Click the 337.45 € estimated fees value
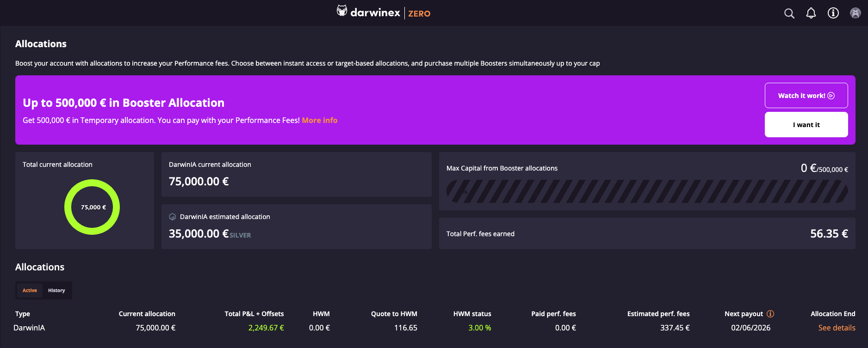 (675, 328)
